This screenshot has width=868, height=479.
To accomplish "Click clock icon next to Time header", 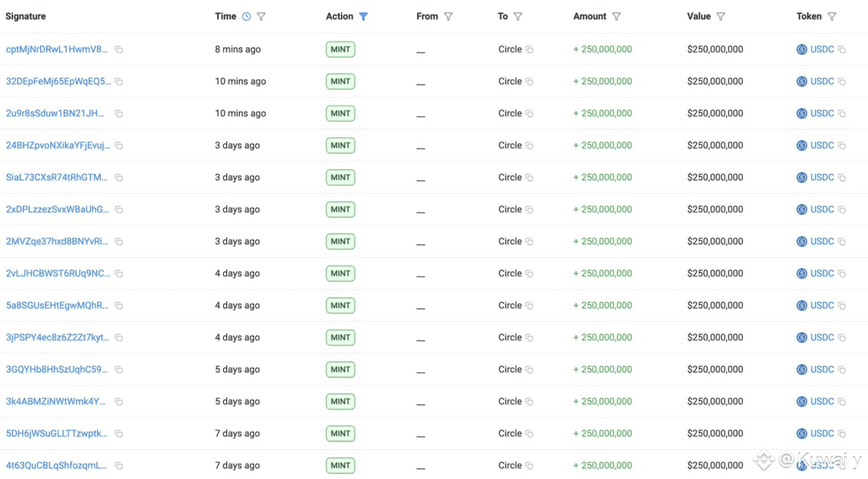I will (246, 16).
